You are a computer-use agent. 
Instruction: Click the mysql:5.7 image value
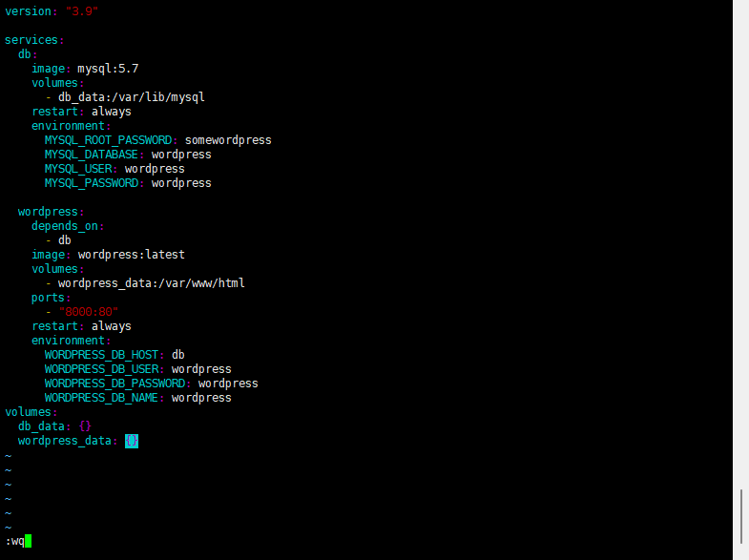coord(108,69)
